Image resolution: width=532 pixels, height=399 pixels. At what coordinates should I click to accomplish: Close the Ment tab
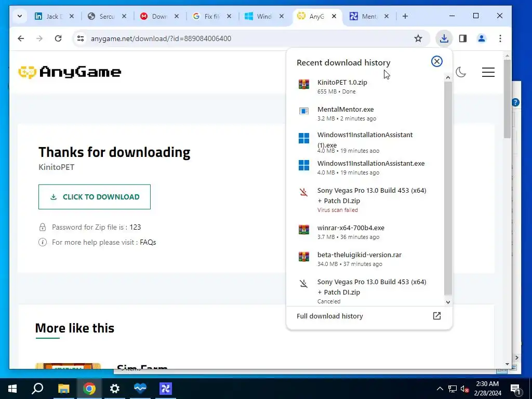(x=387, y=16)
